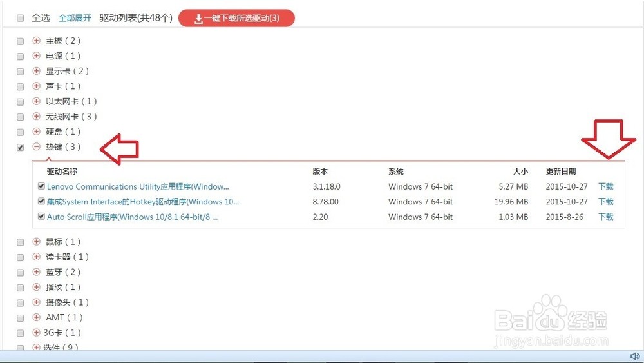Click plus icon next to 鼠标
This screenshot has width=644, height=363.
point(37,242)
